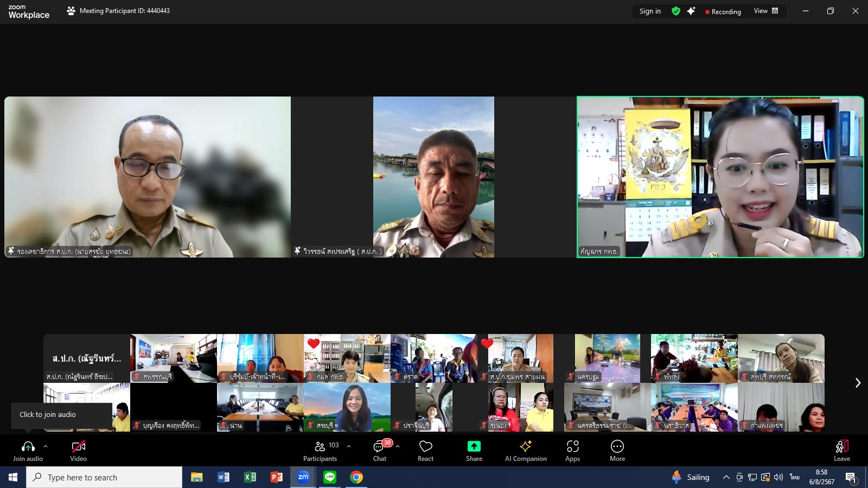Image resolution: width=868 pixels, height=488 pixels.
Task: Leave the meeting
Action: coord(842,451)
